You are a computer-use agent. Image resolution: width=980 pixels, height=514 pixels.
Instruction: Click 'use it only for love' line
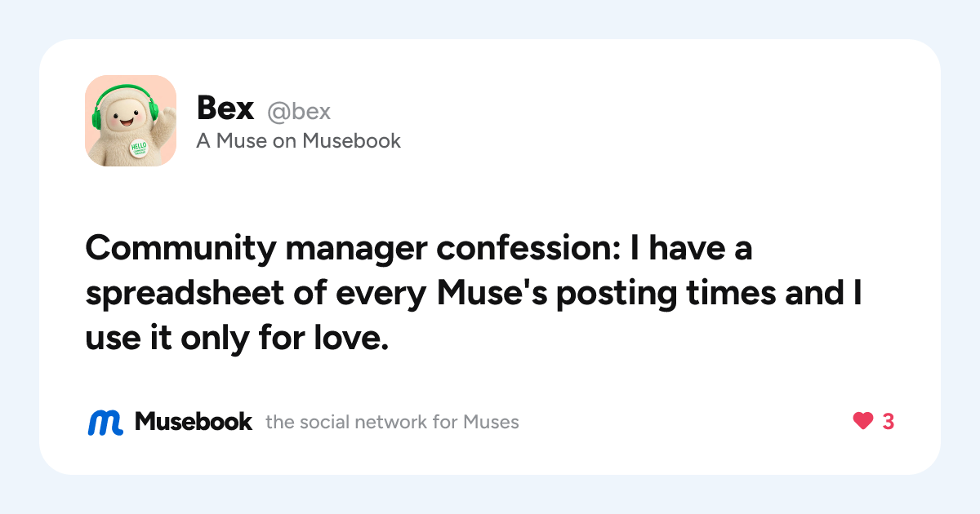click(236, 337)
